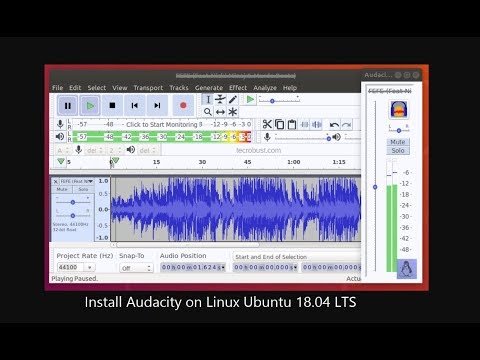The image size is (480, 360).
Task: Click the Play-at-speed green arrow
Action: (x=250, y=99)
